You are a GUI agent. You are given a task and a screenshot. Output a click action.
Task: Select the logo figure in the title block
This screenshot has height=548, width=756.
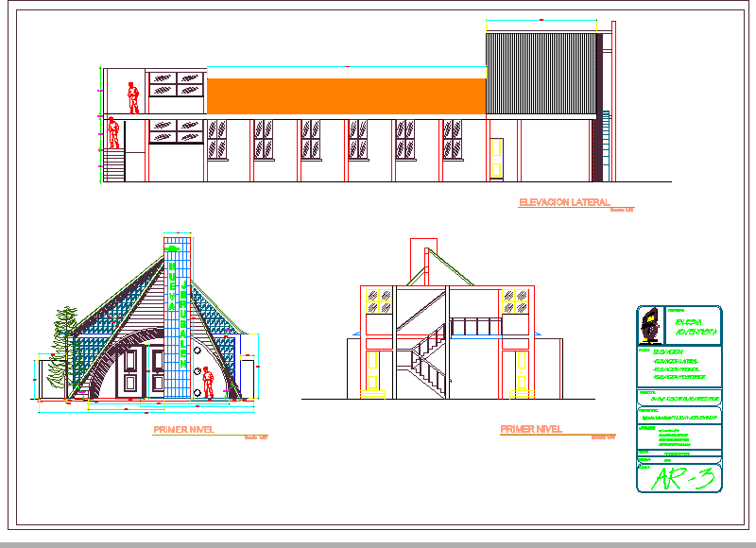click(x=649, y=325)
